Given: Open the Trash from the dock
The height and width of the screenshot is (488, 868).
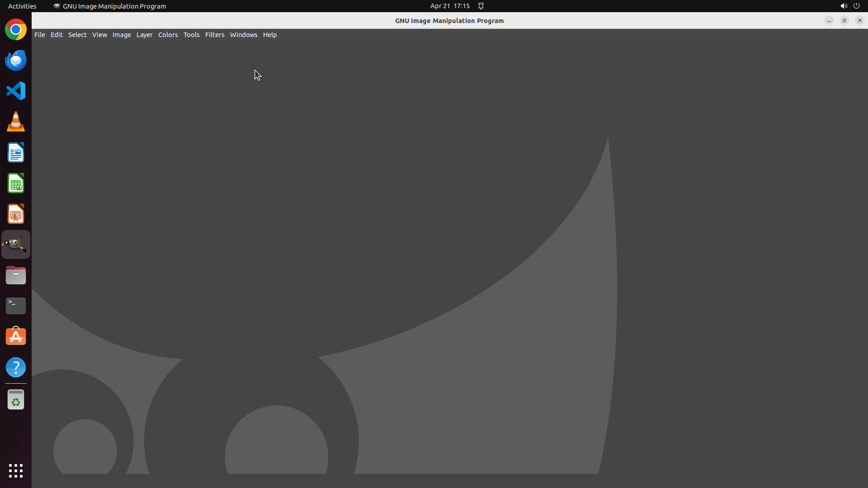Looking at the screenshot, I should point(16,400).
